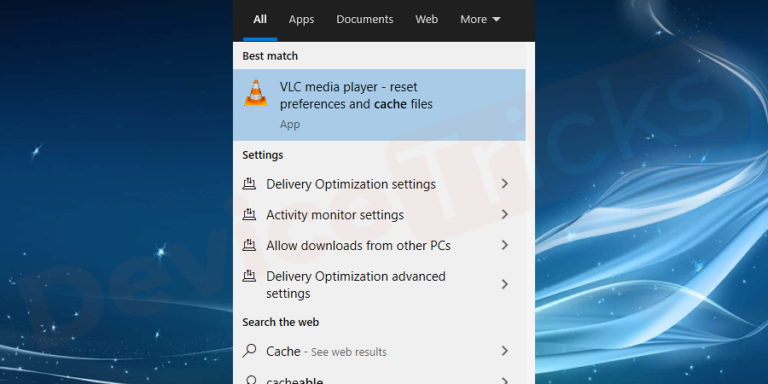Open Cache - See web results entry
The width and height of the screenshot is (768, 384).
(x=379, y=351)
